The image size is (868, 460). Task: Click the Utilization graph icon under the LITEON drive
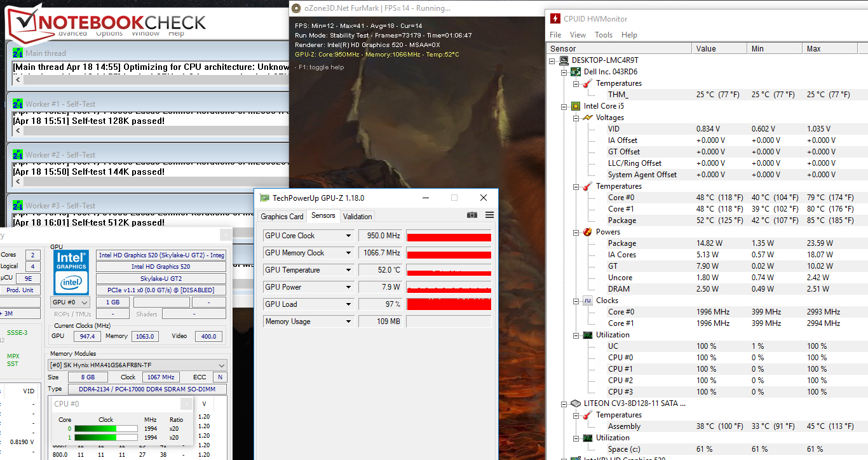pyautogui.click(x=588, y=438)
